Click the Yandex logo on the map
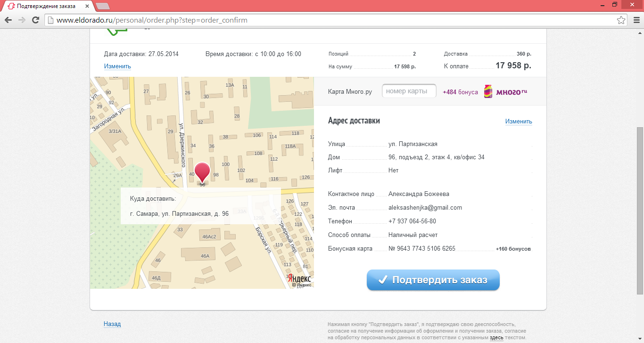The width and height of the screenshot is (644, 343). (299, 278)
